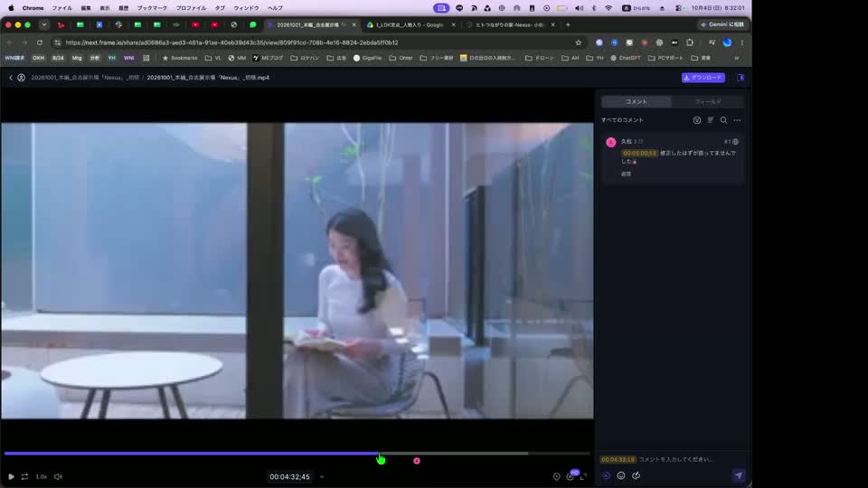
Task: Click the globe icon on comment #1
Action: pyautogui.click(x=736, y=142)
